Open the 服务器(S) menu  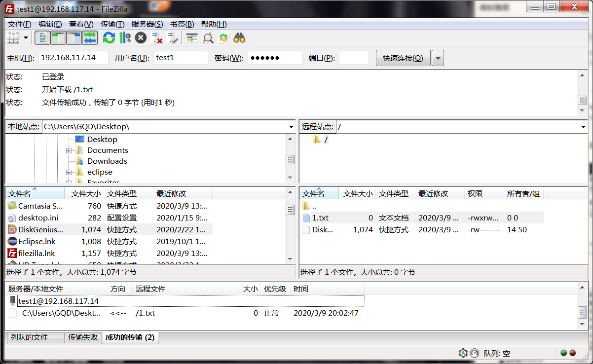tap(147, 24)
